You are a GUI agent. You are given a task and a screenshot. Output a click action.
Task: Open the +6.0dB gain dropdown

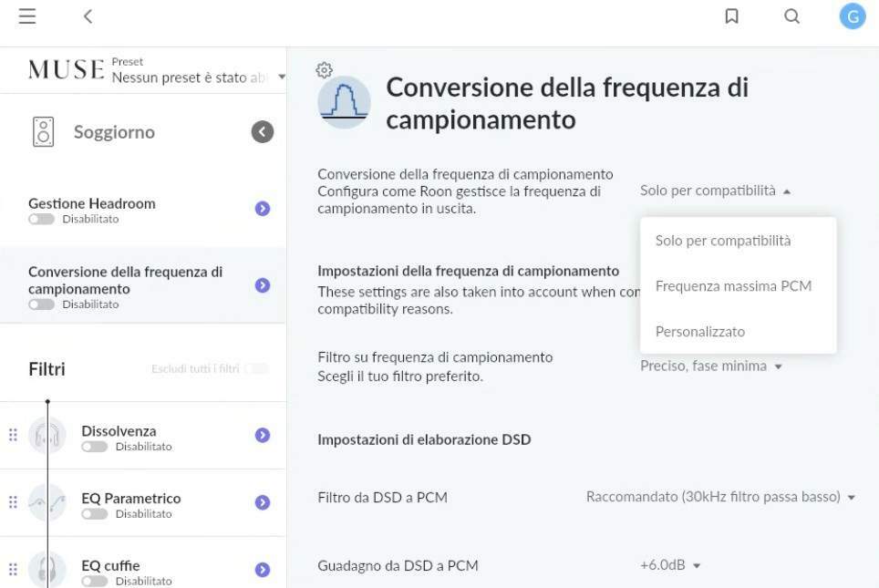[x=670, y=566]
